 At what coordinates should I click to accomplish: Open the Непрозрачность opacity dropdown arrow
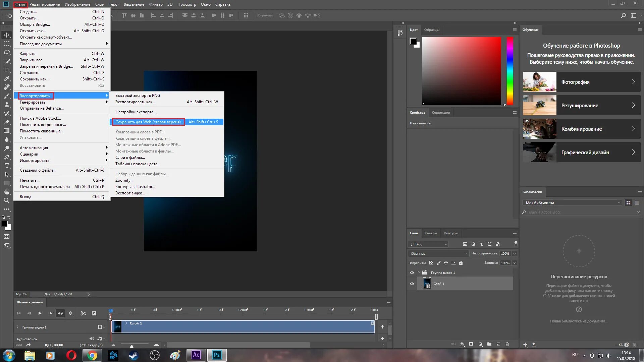click(x=515, y=254)
